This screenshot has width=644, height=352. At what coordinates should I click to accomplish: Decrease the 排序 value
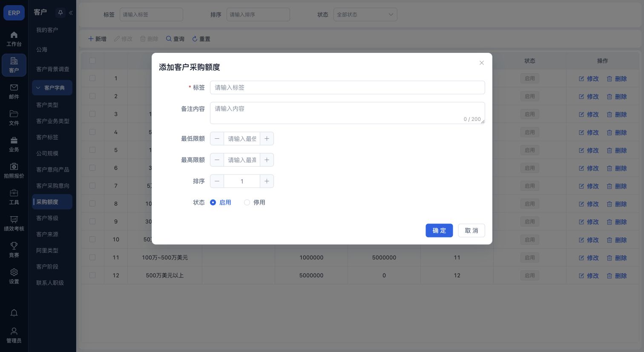217,181
